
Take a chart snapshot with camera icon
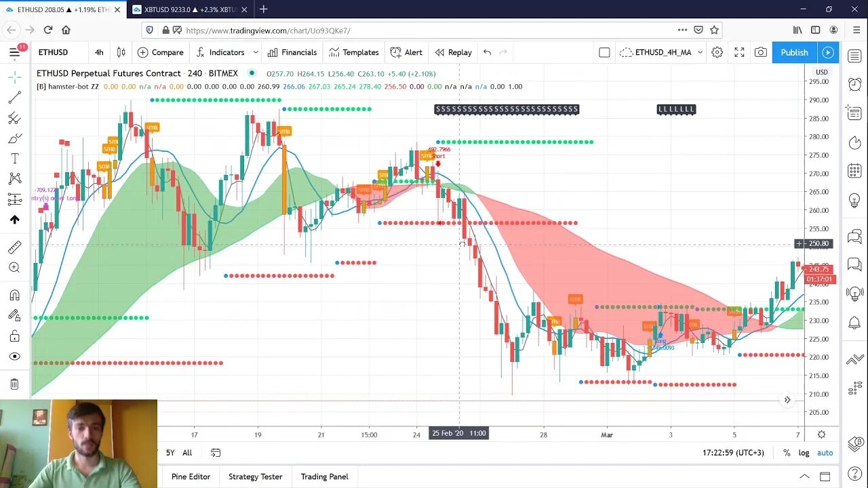tap(761, 52)
